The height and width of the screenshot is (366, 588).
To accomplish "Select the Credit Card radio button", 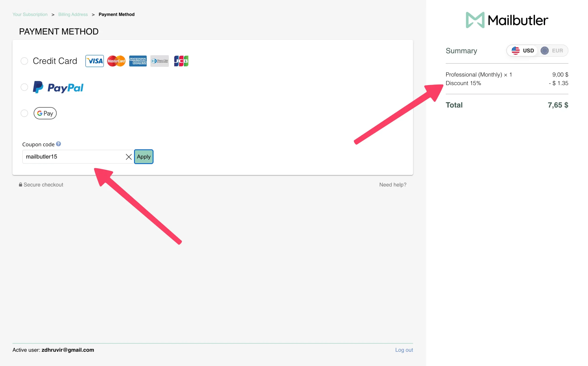I will tap(24, 61).
